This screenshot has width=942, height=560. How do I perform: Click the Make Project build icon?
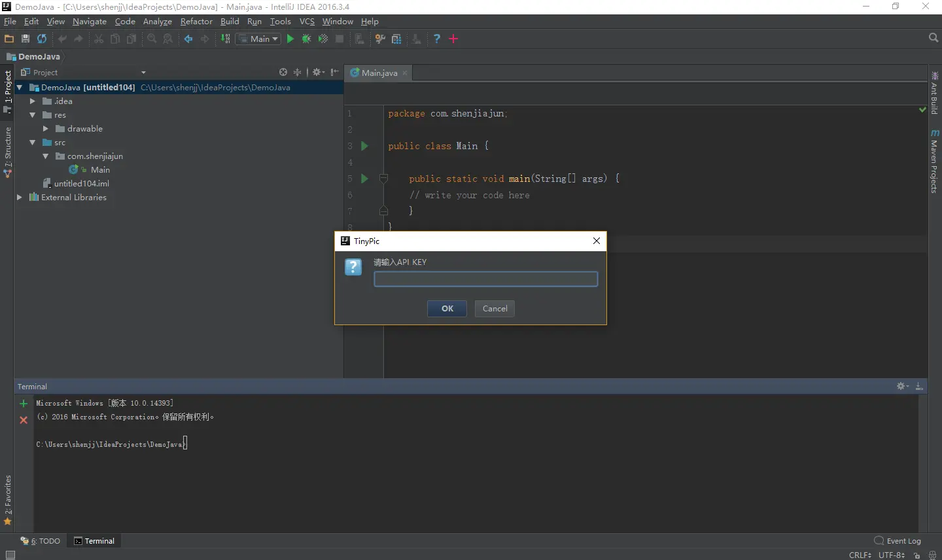[225, 39]
